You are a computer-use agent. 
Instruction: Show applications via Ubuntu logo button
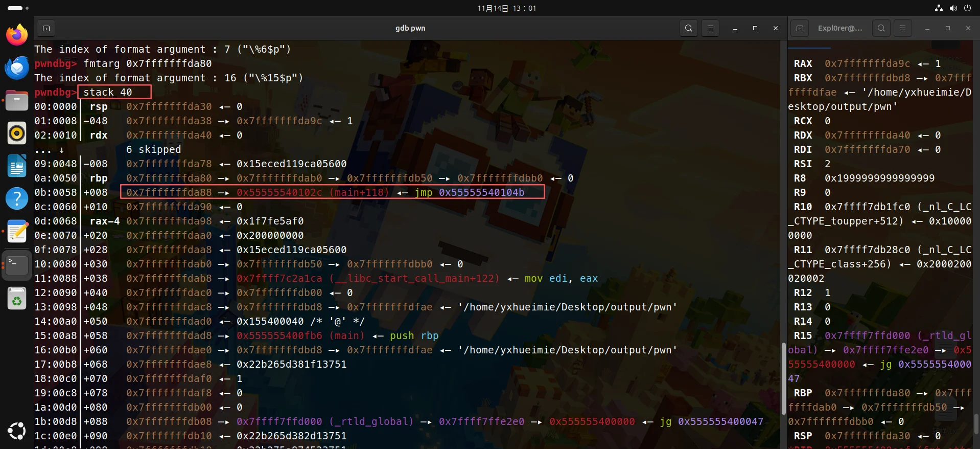[x=17, y=431]
